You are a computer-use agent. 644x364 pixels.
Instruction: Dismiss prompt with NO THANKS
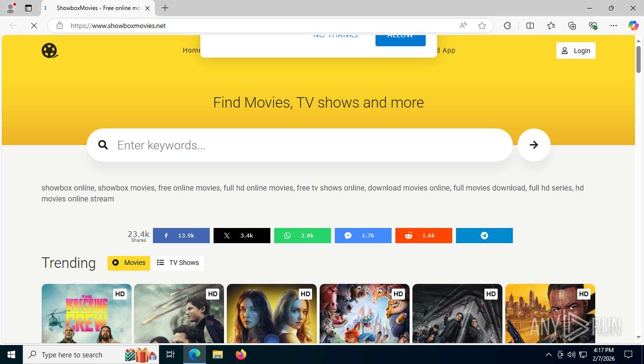coord(335,36)
